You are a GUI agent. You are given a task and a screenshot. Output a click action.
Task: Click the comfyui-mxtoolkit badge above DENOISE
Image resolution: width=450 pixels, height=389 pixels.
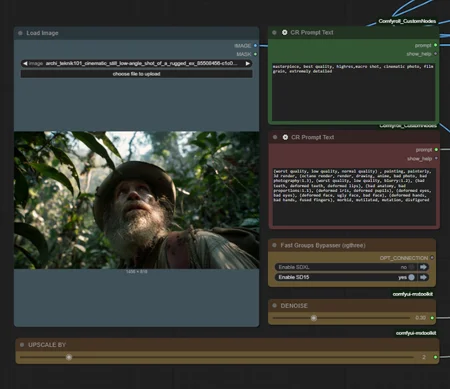[413, 294]
